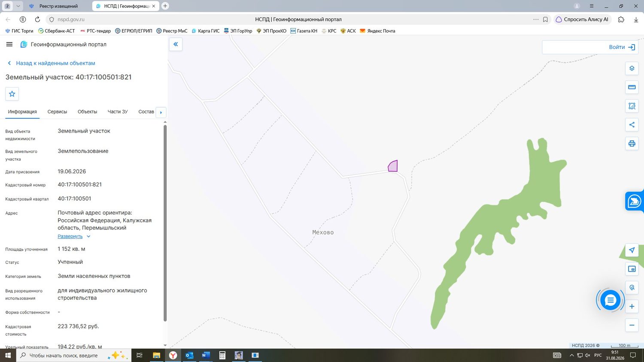Open the hamburger menu of Геоинформационный портал
The height and width of the screenshot is (362, 644).
[9, 44]
